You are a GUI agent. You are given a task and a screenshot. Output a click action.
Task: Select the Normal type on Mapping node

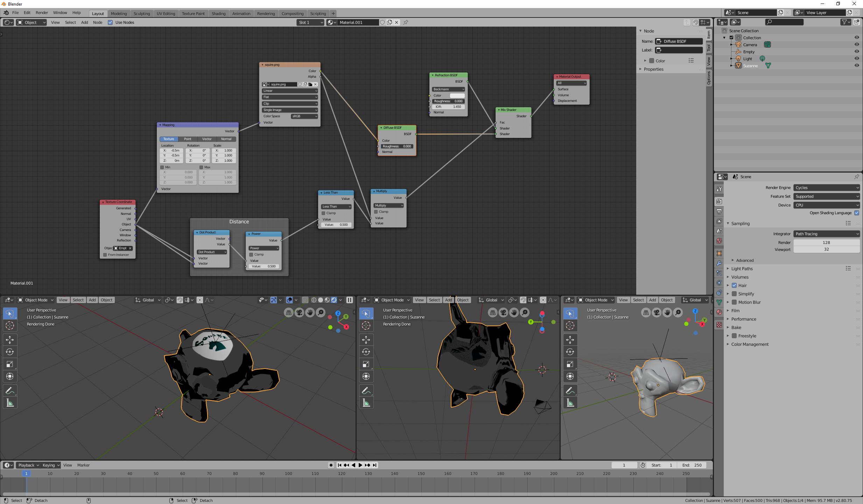click(x=226, y=139)
